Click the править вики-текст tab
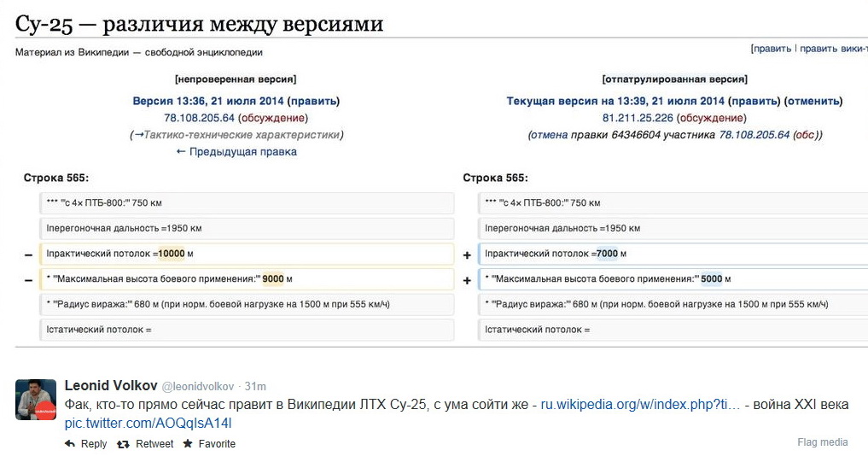Viewport: 868px width, 462px height. coord(834,49)
